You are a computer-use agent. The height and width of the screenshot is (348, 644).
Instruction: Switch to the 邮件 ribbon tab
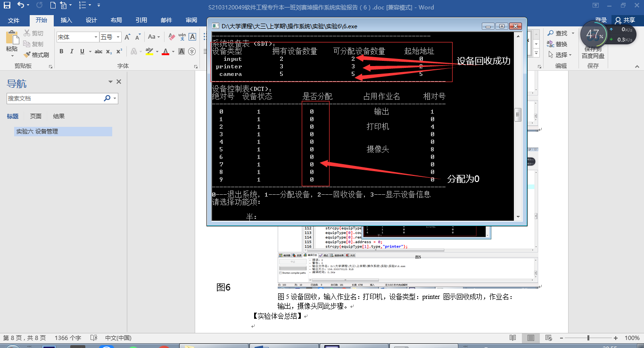[x=166, y=20]
